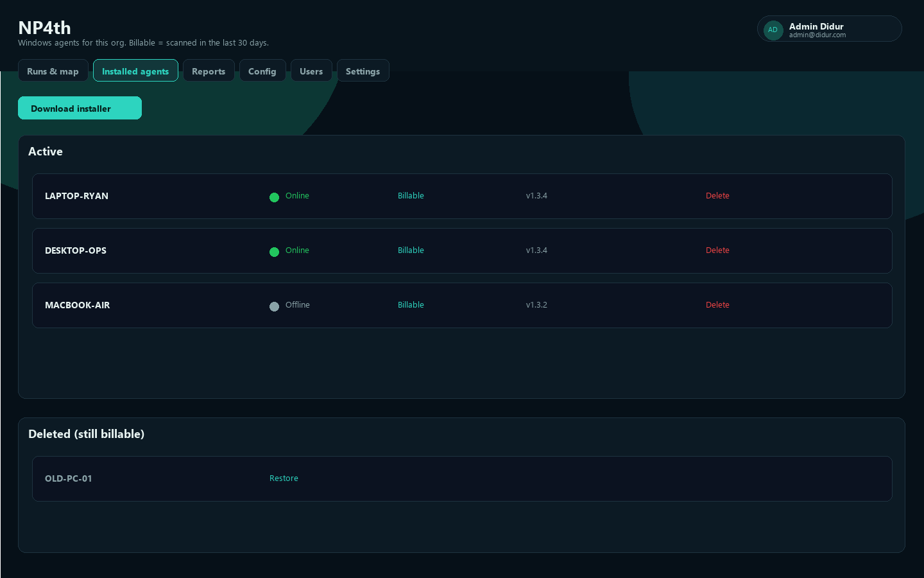Click the green online dot for DESKTOP-OPS
Viewport: 924px width, 578px height.
tap(274, 252)
